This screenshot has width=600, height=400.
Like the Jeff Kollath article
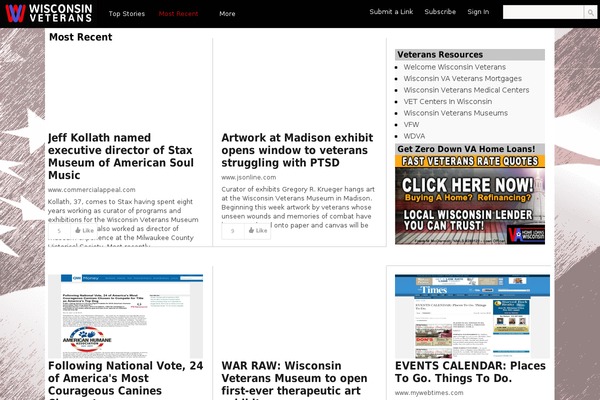click(84, 230)
